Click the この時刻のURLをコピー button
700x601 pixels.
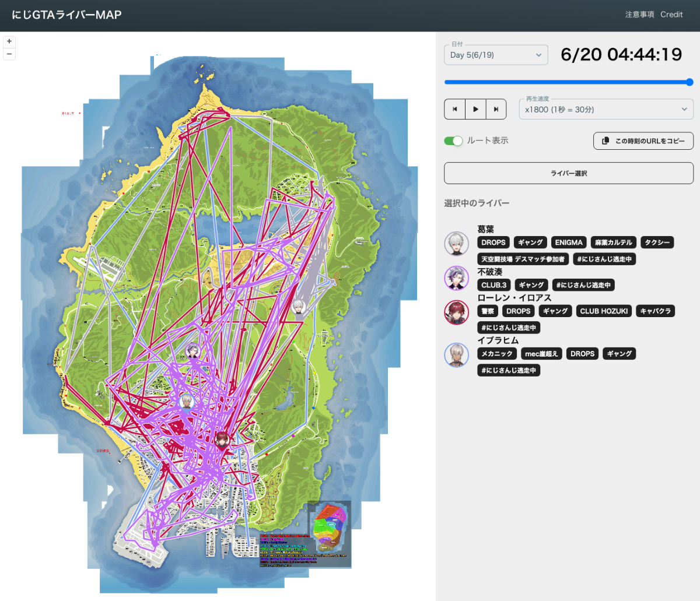[643, 141]
